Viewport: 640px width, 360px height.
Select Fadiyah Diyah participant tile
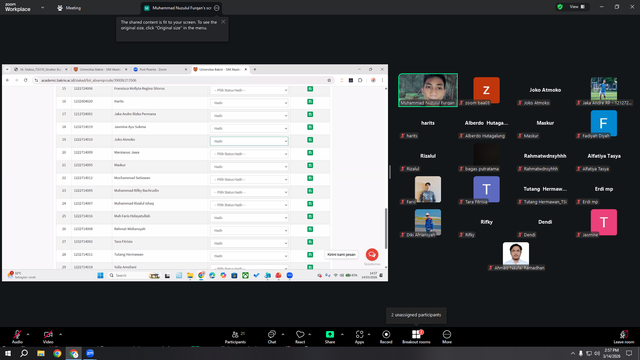[604, 123]
